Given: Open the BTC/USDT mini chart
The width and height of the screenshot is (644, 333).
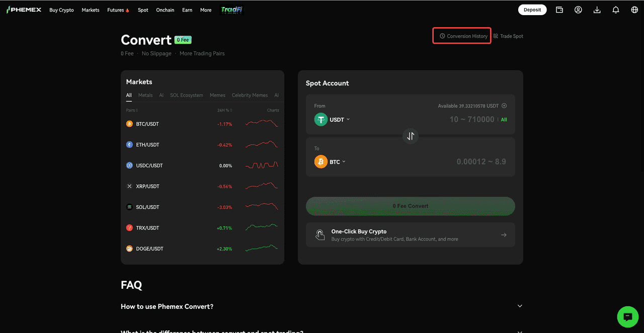Looking at the screenshot, I should tap(262, 124).
